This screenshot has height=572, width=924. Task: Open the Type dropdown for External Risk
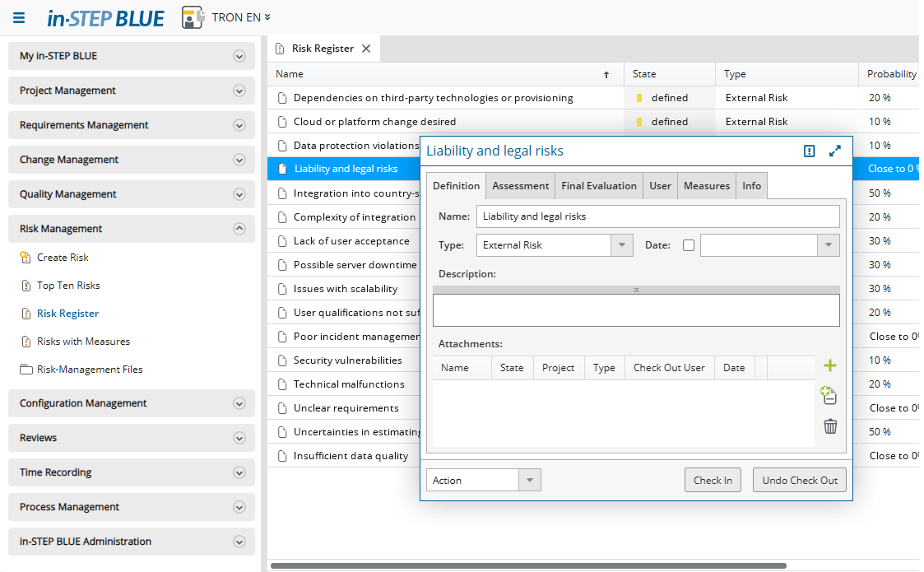pos(622,245)
